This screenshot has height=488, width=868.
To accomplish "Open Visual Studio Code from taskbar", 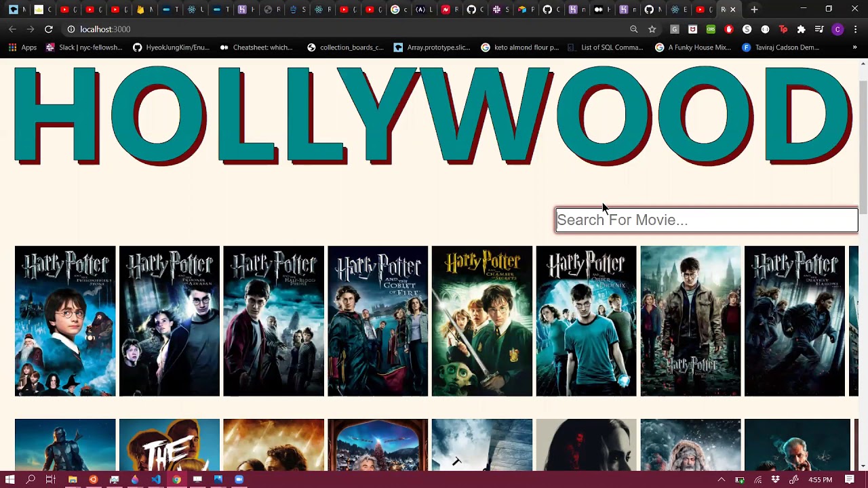I will tap(156, 480).
